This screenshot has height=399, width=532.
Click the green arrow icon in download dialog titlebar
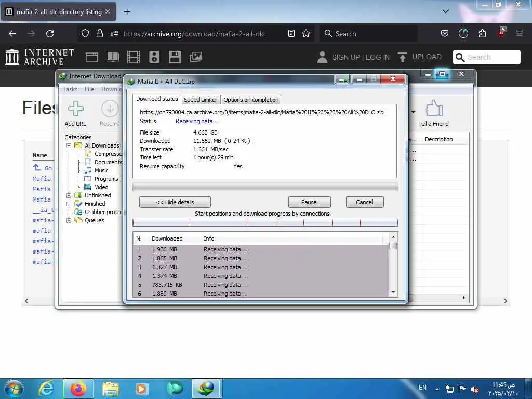(x=343, y=79)
